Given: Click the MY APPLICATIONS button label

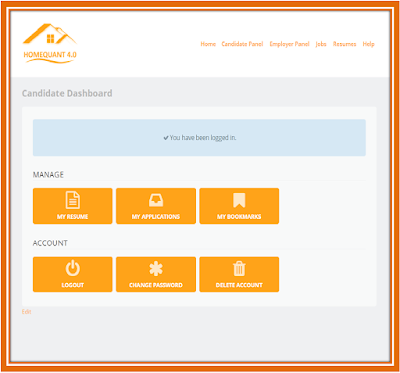Looking at the screenshot, I should [x=156, y=217].
